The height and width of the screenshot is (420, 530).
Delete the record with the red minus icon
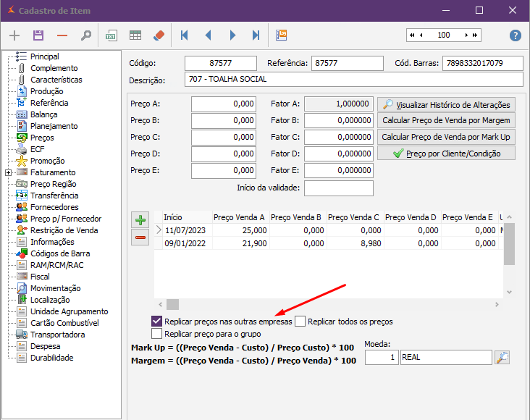click(x=62, y=35)
